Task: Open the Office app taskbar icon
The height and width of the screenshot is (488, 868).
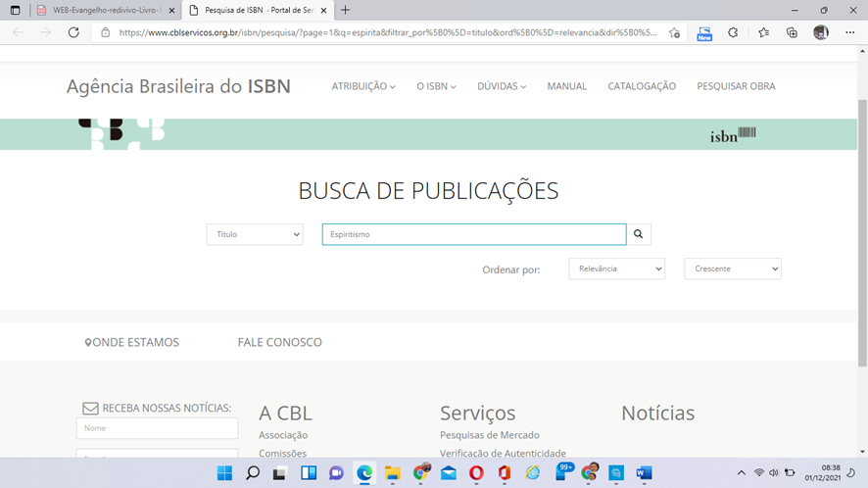Action: click(x=504, y=473)
